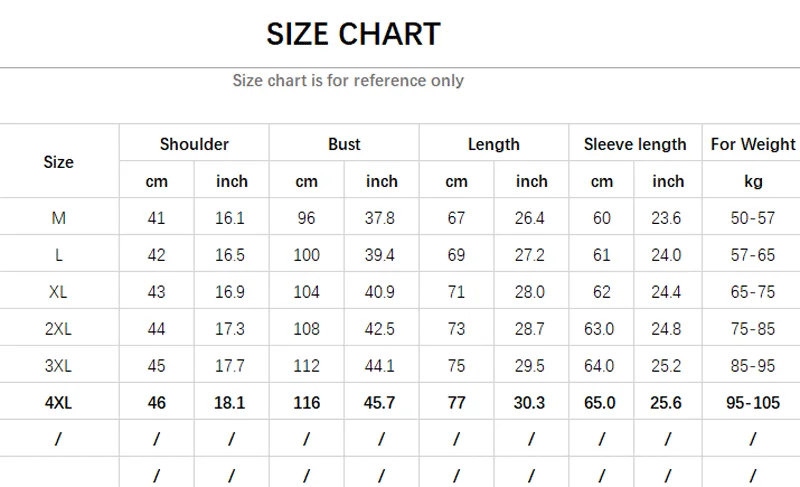The image size is (800, 487).
Task: Select the 95-105 weight range cell
Action: (x=752, y=403)
